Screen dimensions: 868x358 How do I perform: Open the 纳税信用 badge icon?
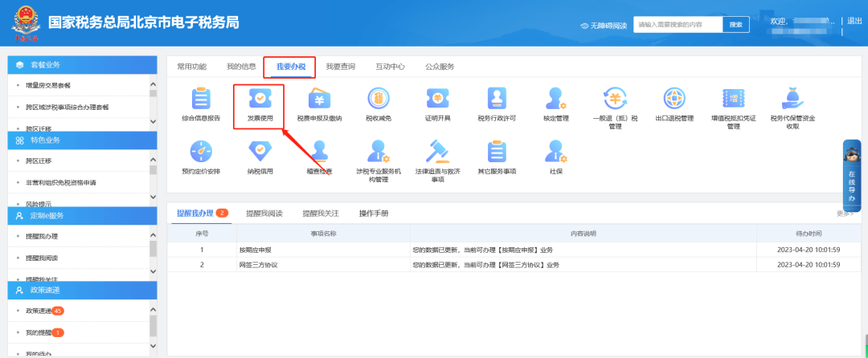pyautogui.click(x=260, y=152)
